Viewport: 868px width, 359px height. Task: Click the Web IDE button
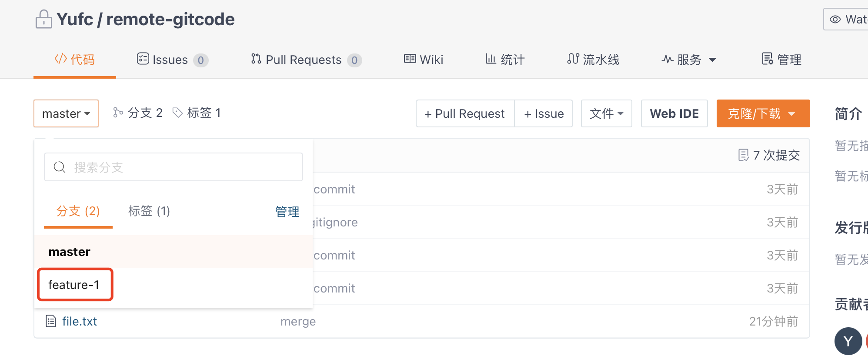coord(674,113)
